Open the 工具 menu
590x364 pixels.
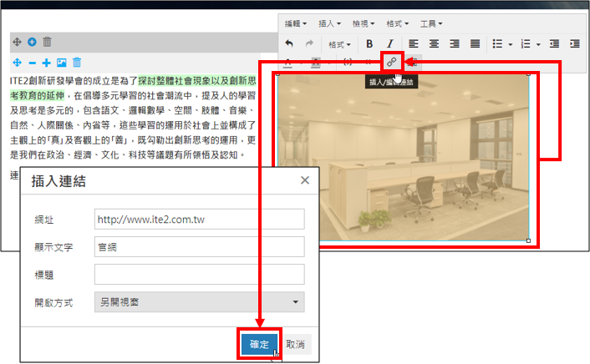tap(431, 23)
